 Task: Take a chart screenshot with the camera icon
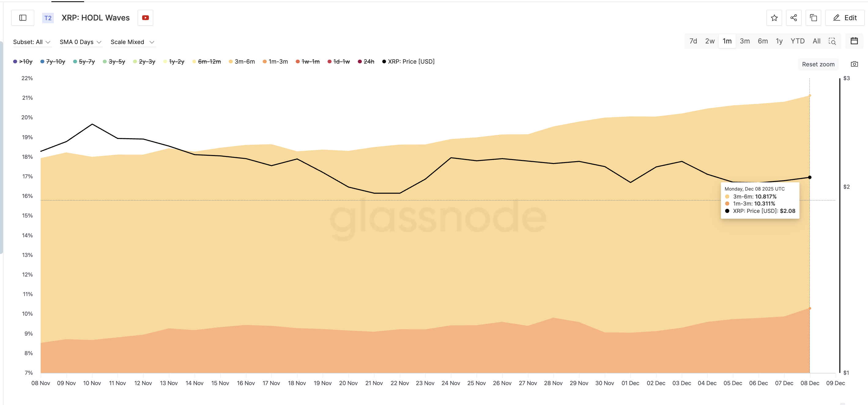pos(855,64)
